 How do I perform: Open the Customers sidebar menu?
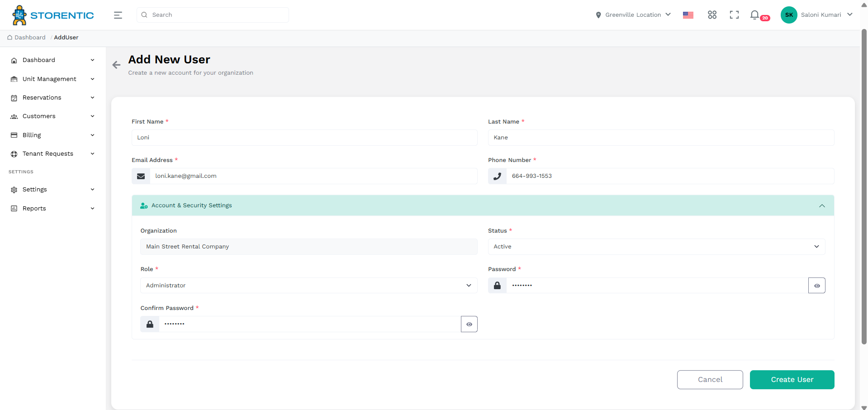click(38, 116)
